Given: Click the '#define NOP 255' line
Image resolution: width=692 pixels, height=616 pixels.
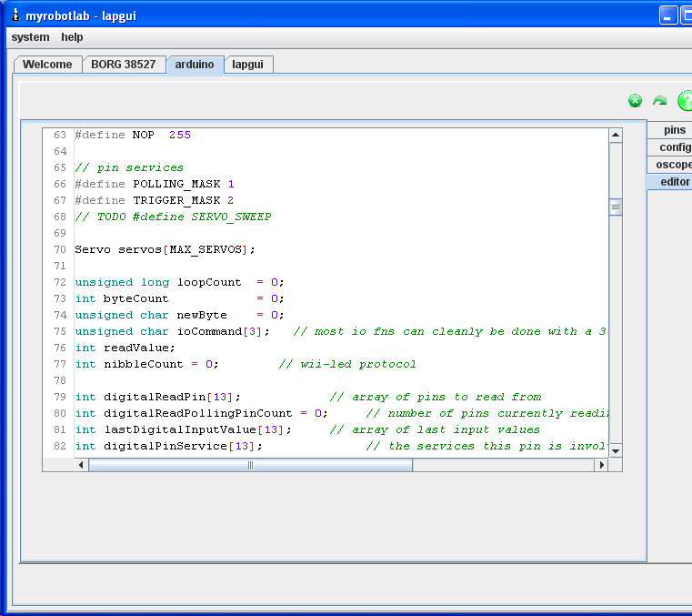Looking at the screenshot, I should pos(133,135).
